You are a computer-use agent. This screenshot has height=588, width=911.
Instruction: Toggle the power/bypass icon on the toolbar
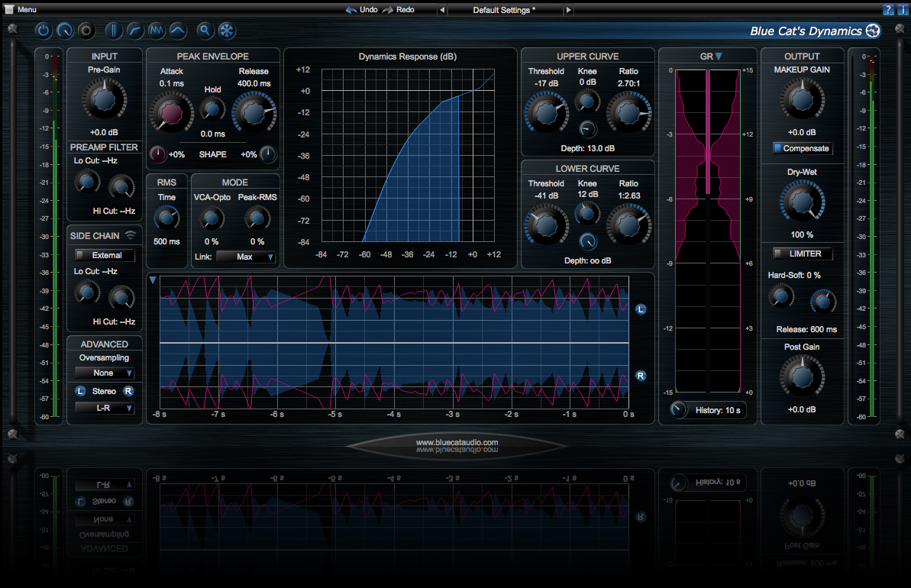click(x=44, y=31)
